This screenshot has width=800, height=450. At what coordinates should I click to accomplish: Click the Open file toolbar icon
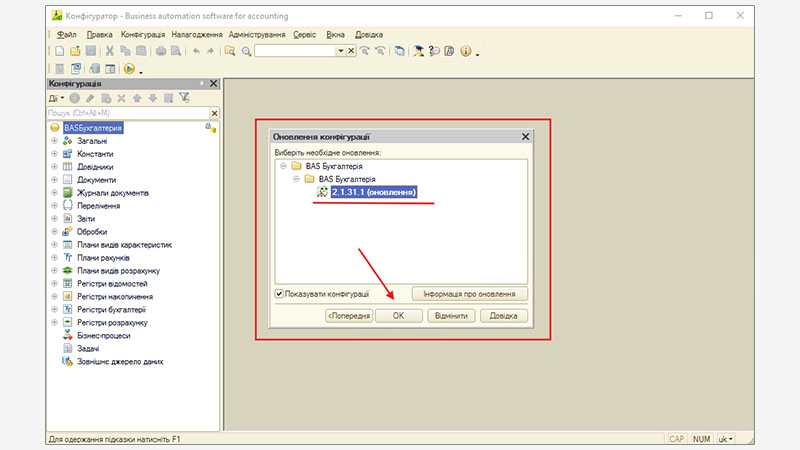(75, 51)
